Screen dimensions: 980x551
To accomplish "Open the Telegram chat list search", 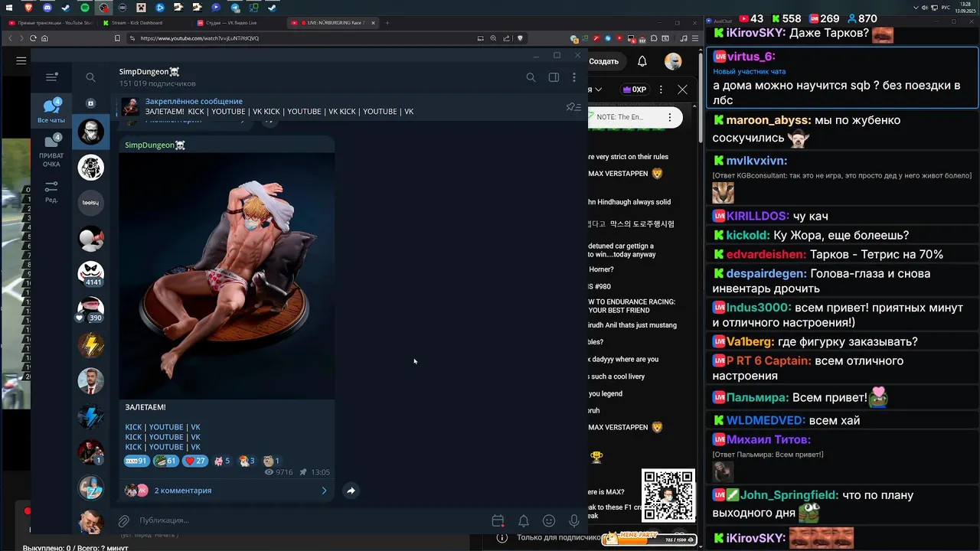I will (x=90, y=77).
